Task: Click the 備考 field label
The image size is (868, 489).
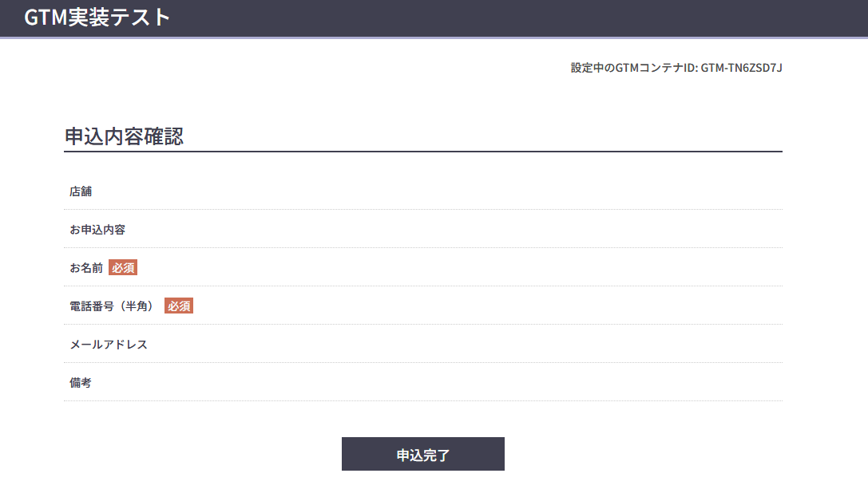Action: point(81,383)
